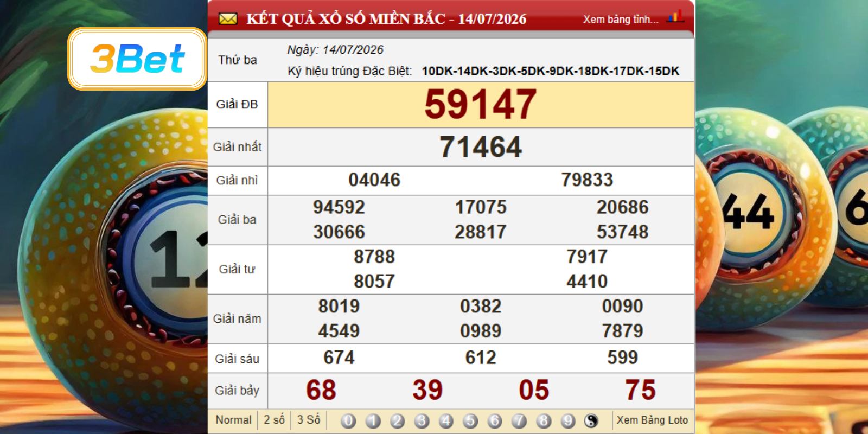Click sixth prize number 612
Viewport: 868px width, 434px height.
tap(481, 358)
